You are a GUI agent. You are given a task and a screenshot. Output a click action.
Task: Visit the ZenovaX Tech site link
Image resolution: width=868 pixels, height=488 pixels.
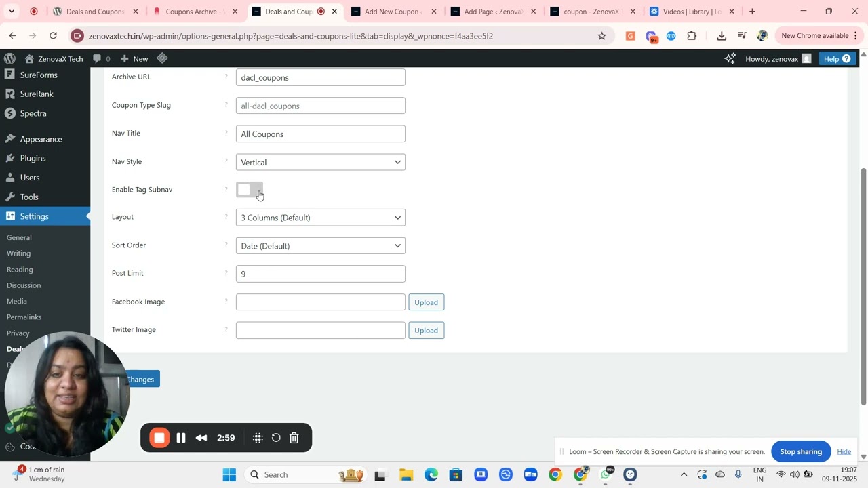pos(54,59)
